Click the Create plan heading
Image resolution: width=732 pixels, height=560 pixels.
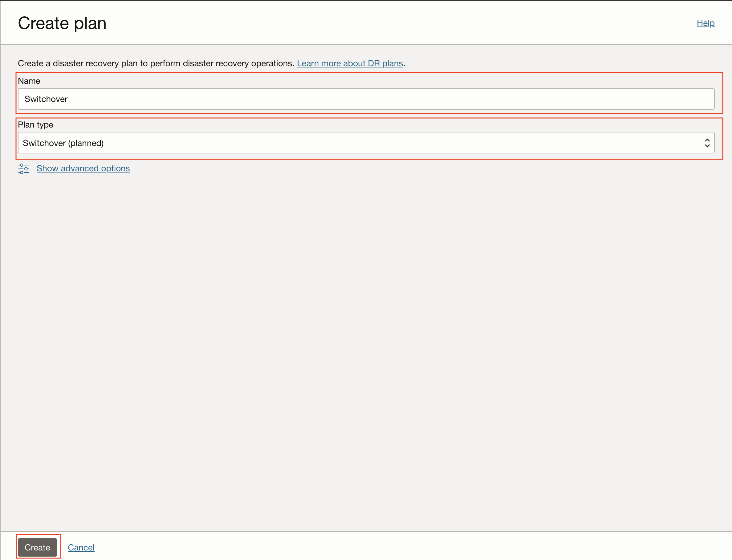pos(62,23)
